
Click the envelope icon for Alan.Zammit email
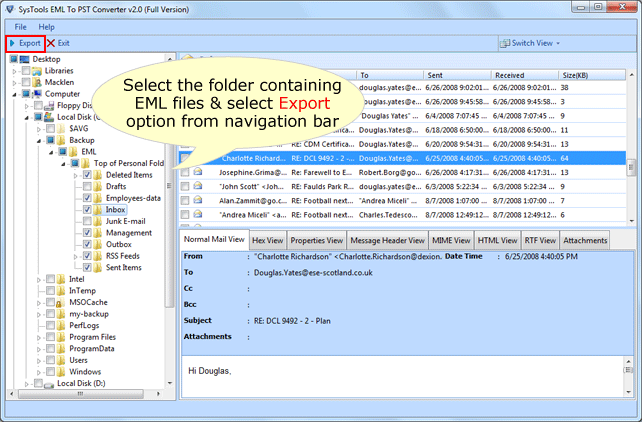pos(198,200)
